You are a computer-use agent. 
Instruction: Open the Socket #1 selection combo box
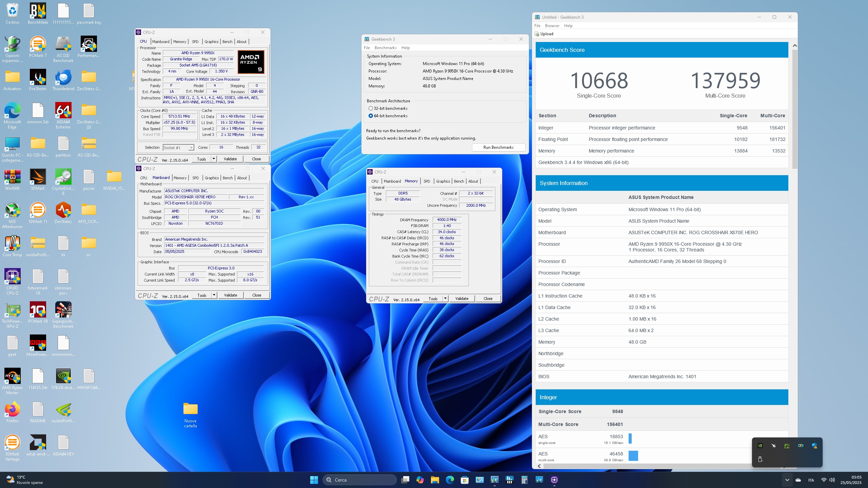click(178, 147)
